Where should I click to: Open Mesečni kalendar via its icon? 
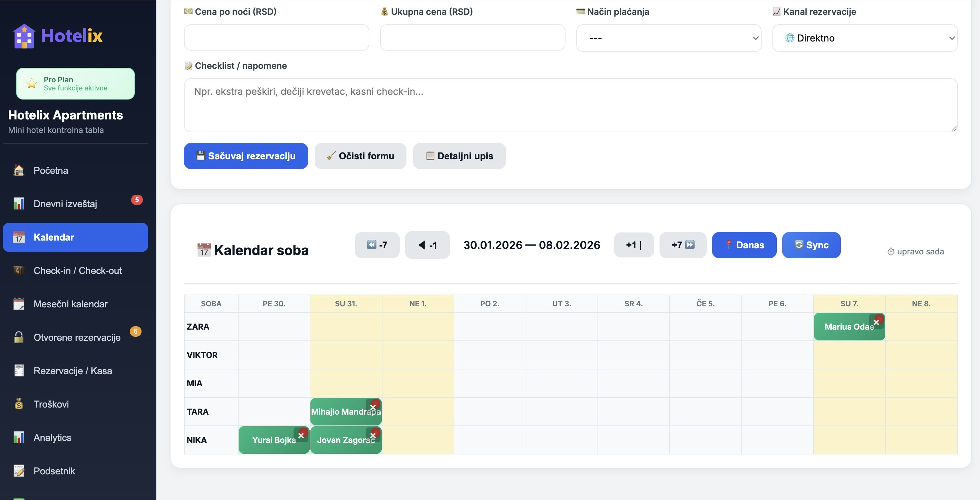point(18,304)
